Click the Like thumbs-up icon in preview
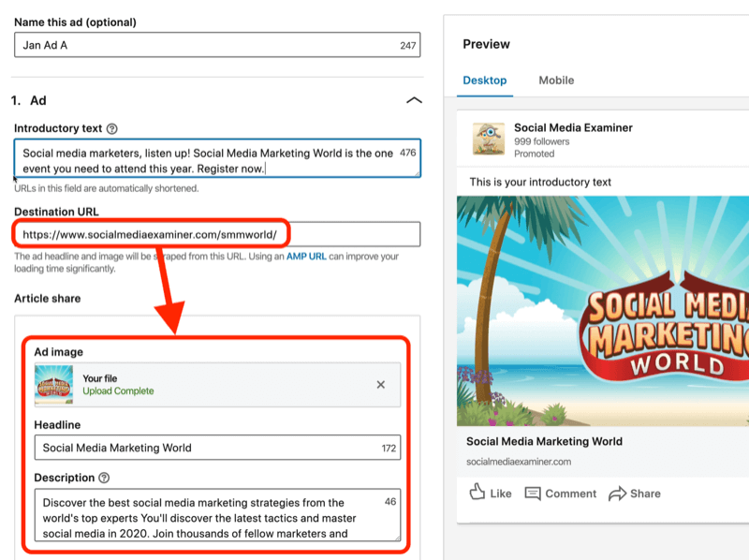 [x=477, y=493]
